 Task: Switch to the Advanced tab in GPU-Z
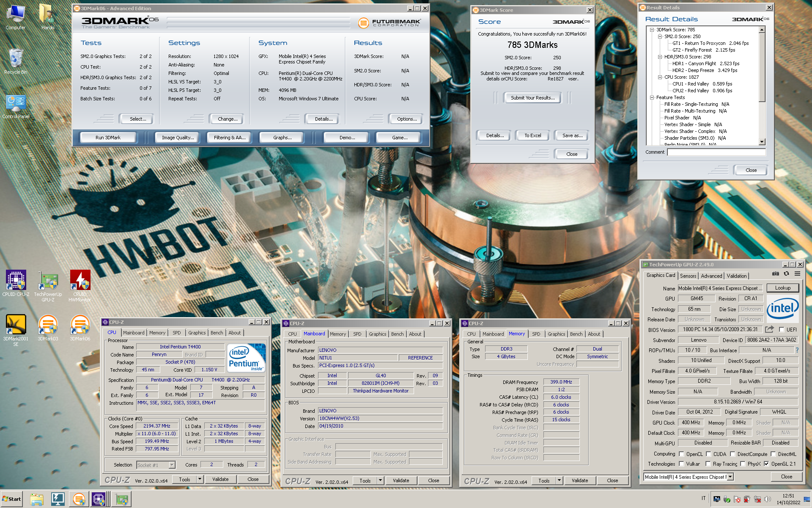tap(711, 276)
